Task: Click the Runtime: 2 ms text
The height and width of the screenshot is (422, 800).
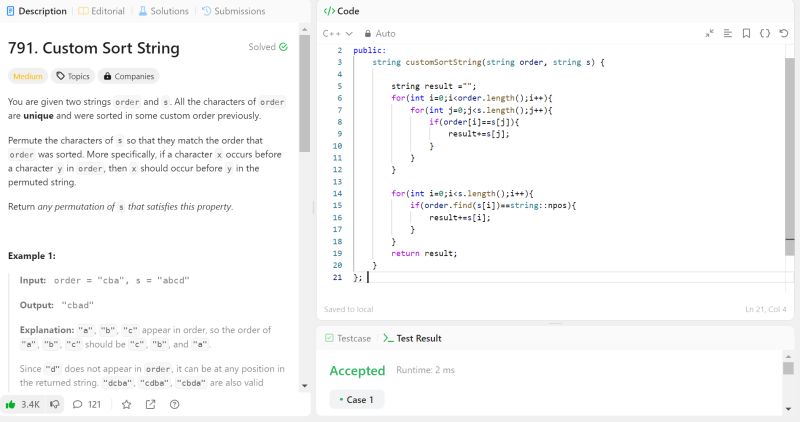Action: point(425,370)
